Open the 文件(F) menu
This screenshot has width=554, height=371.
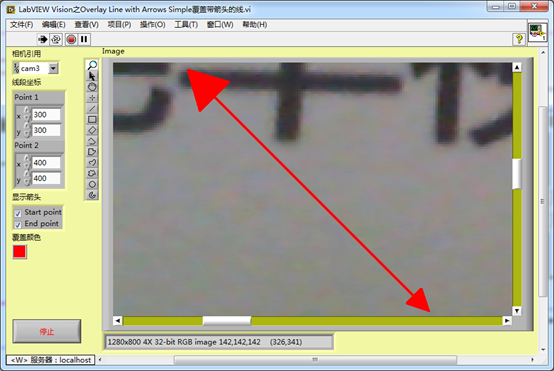point(22,25)
